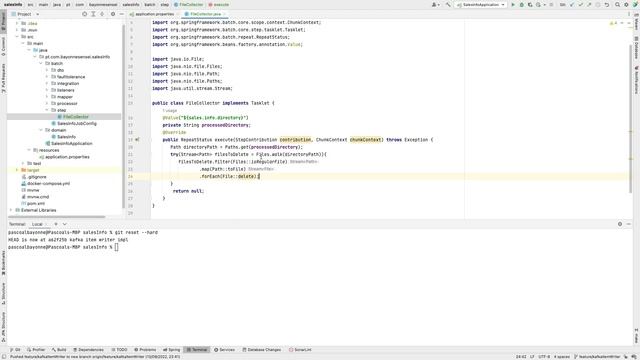The image size is (640, 360).
Task: Toggle the Terminal tool window button
Action: (x=197, y=350)
